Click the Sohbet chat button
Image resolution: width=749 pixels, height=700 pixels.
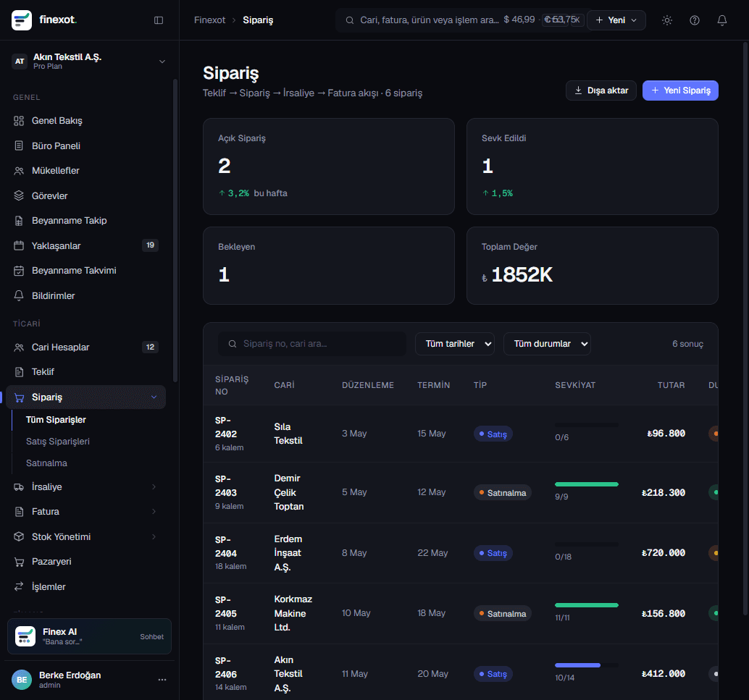(152, 636)
